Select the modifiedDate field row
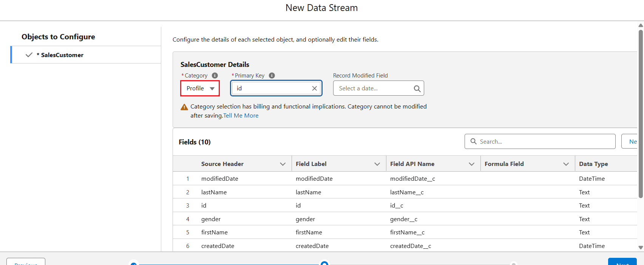Image resolution: width=644 pixels, height=265 pixels. click(220, 178)
